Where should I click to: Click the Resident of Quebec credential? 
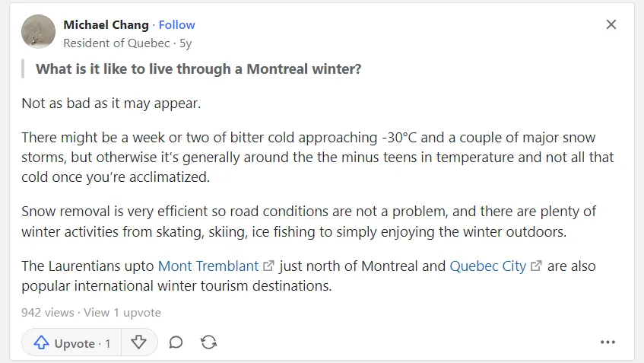pos(116,43)
